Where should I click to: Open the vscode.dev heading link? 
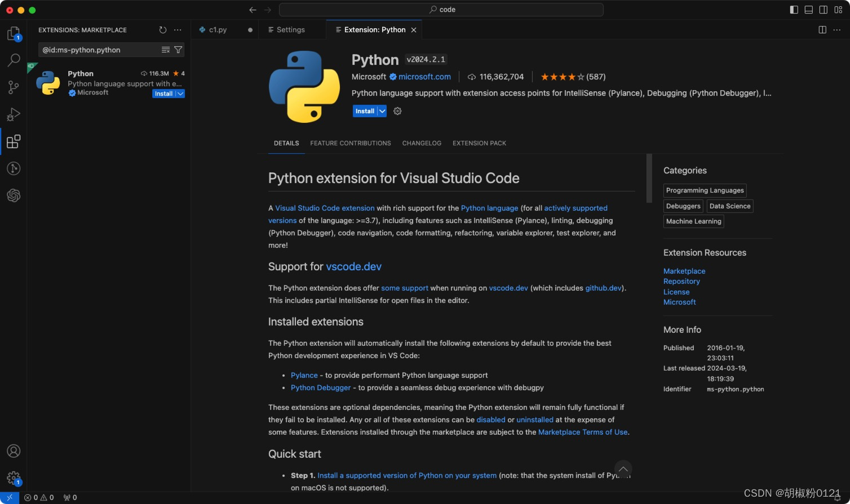[x=354, y=266]
